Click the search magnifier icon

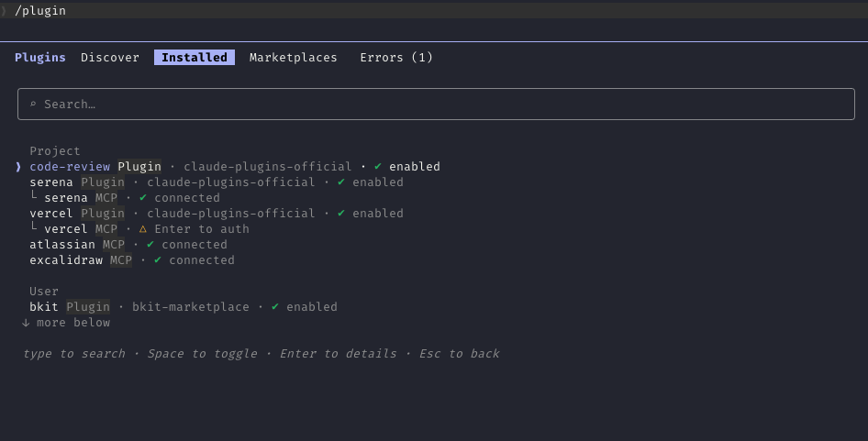pos(33,104)
